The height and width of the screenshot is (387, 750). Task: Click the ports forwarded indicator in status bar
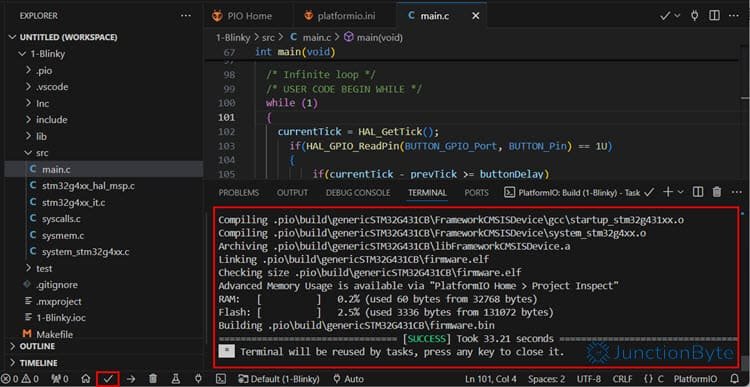point(59,379)
